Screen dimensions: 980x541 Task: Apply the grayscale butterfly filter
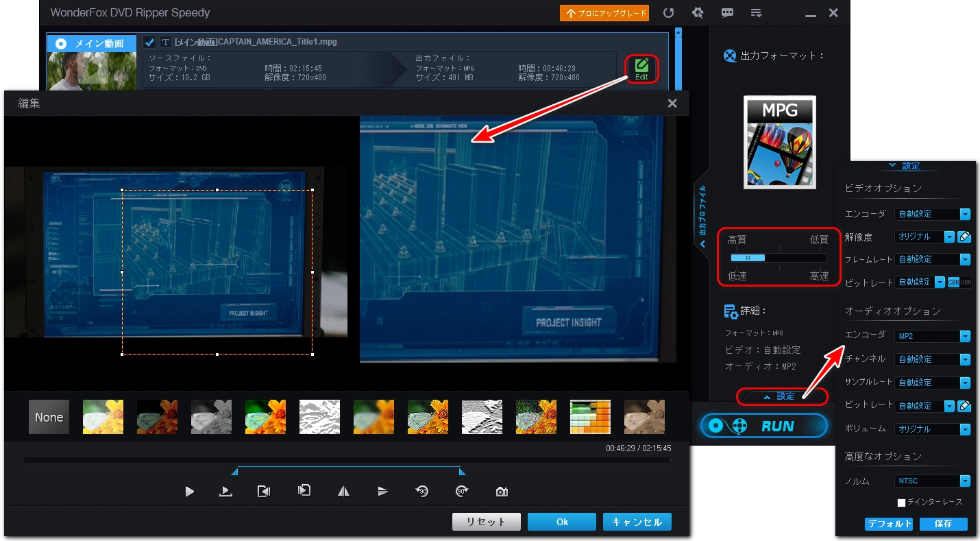[x=211, y=417]
